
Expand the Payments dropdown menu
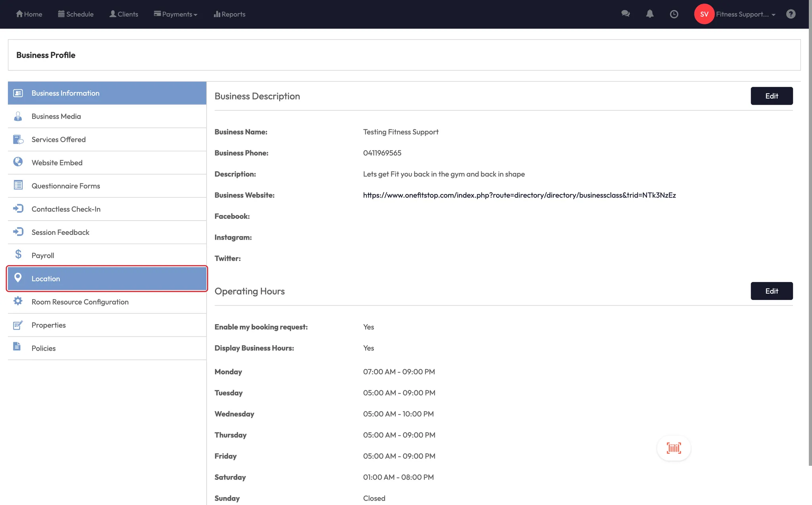pyautogui.click(x=176, y=14)
